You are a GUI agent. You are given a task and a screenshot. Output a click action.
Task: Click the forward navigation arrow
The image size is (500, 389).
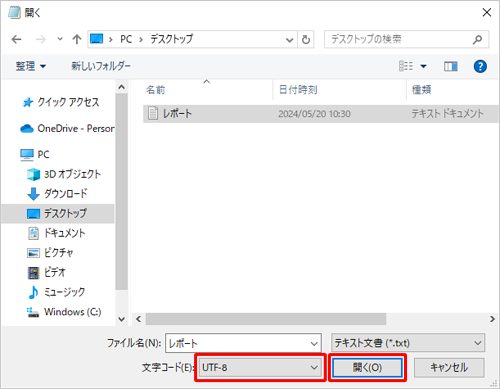40,40
